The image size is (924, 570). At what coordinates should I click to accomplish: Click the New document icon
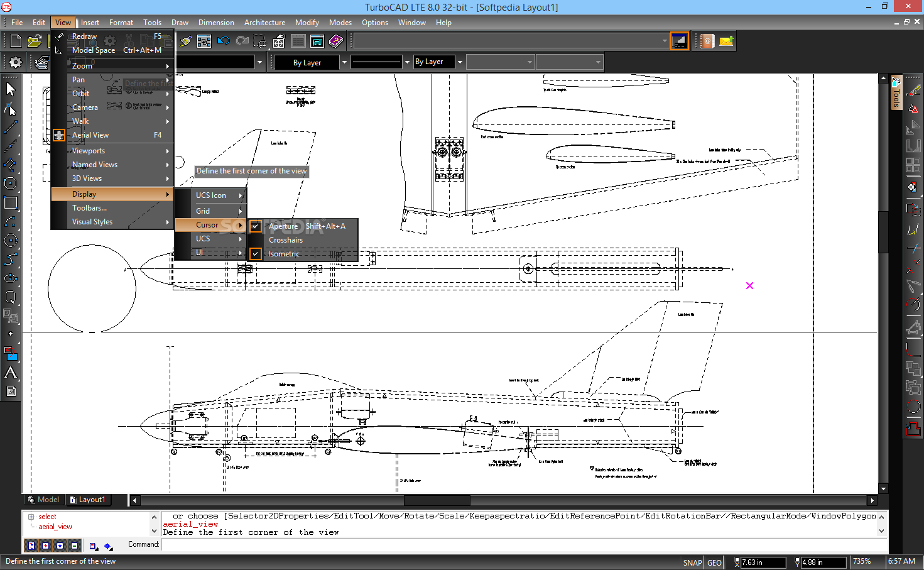[16, 41]
